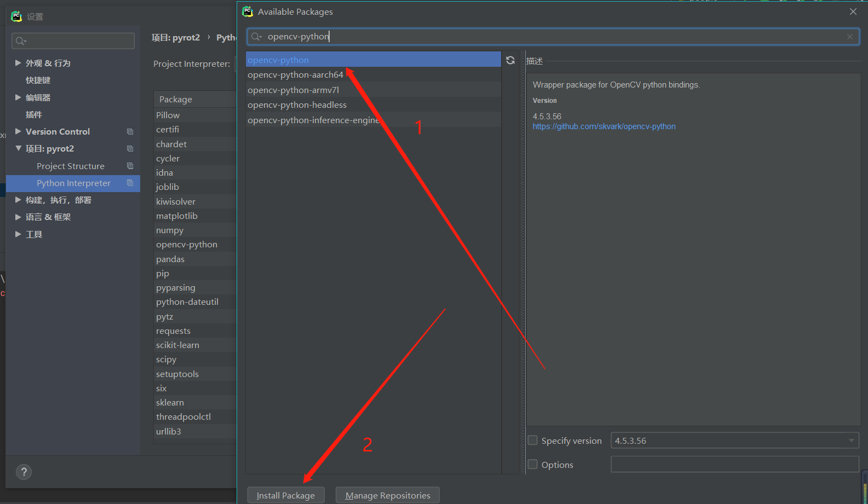Select opencv-python in available packages list
The height and width of the screenshot is (504, 868).
pos(373,60)
